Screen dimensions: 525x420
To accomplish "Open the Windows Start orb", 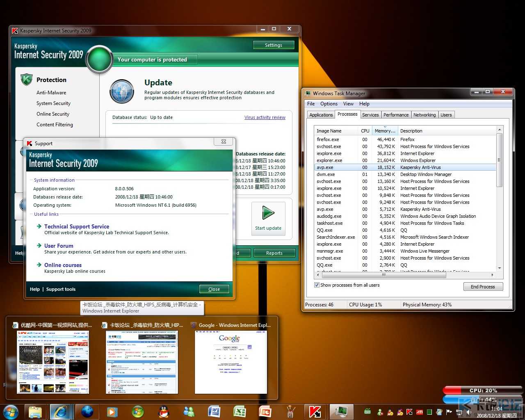I will 11,412.
